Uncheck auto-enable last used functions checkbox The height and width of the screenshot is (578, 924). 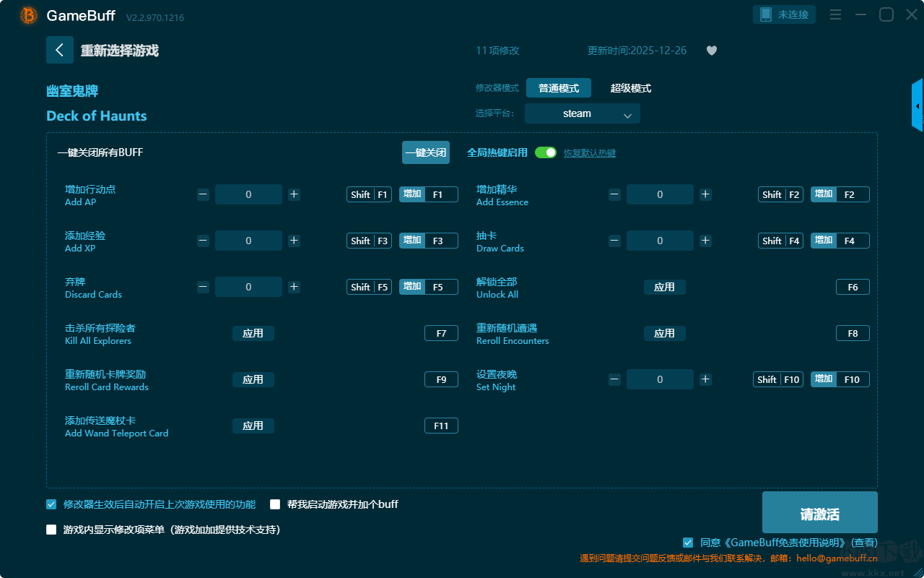(51, 504)
